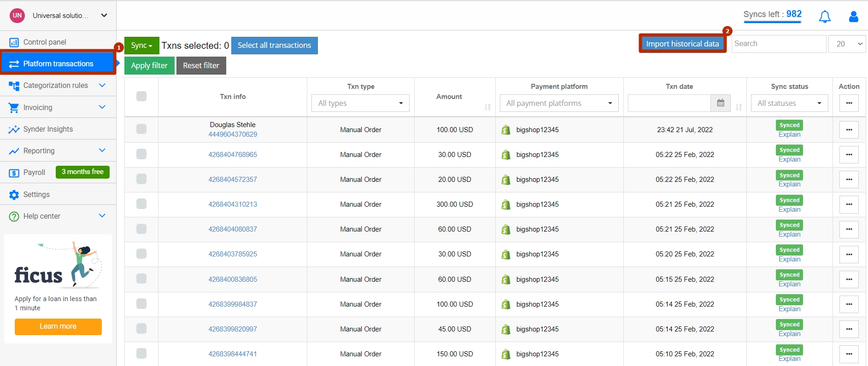Open action menu for transaction 4268404768965
Viewport: 868px width, 366px height.
click(x=849, y=155)
